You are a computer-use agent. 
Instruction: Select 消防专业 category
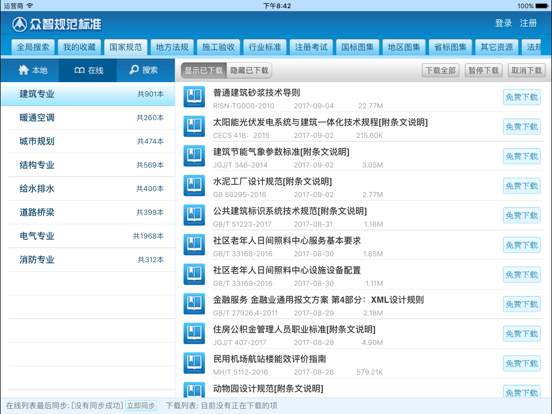click(88, 259)
